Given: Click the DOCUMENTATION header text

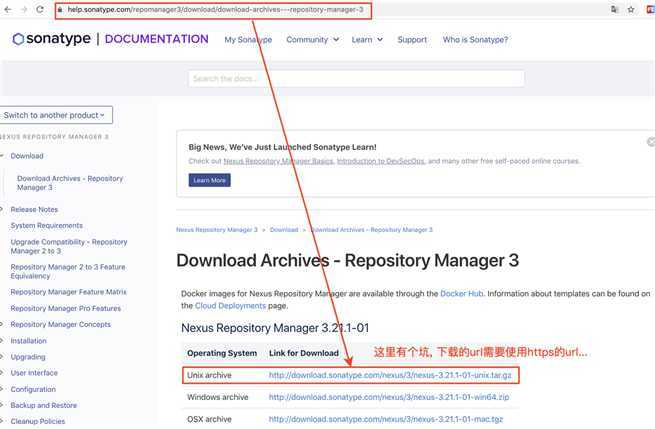Looking at the screenshot, I should pyautogui.click(x=157, y=39).
